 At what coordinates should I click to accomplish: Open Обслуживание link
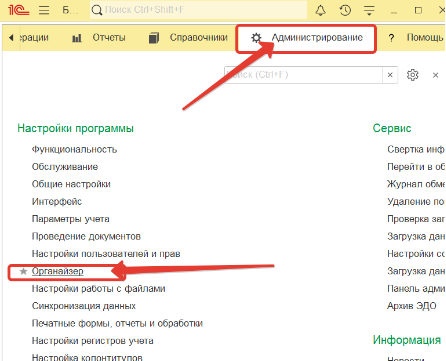point(65,167)
